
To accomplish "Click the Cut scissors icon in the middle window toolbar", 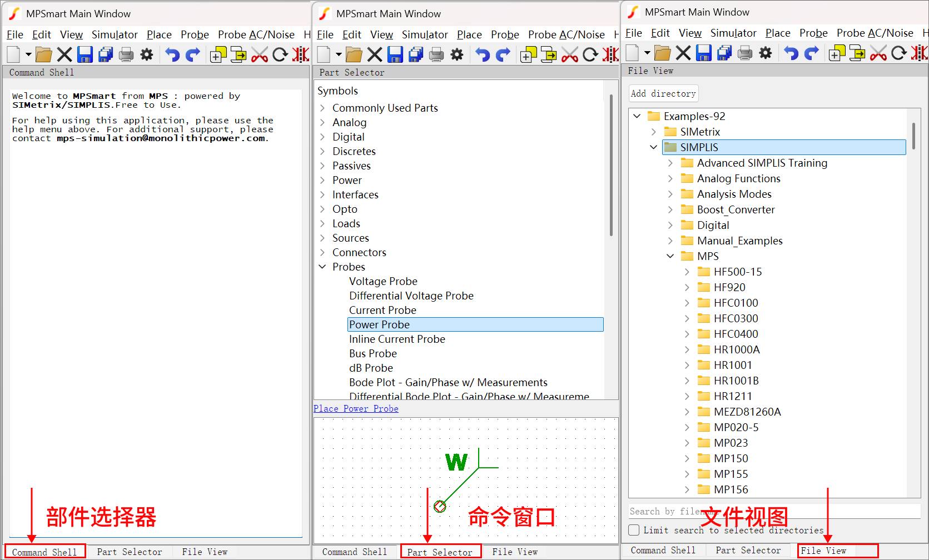I will tap(569, 54).
